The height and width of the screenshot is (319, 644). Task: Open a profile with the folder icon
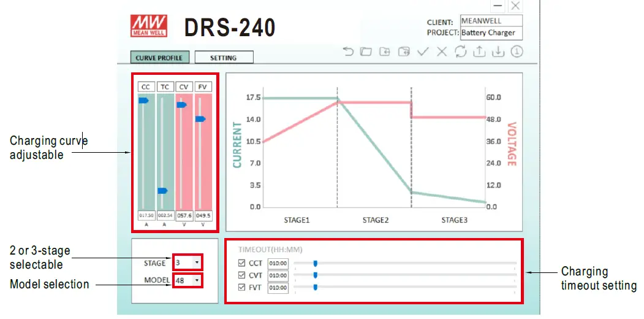click(x=366, y=52)
